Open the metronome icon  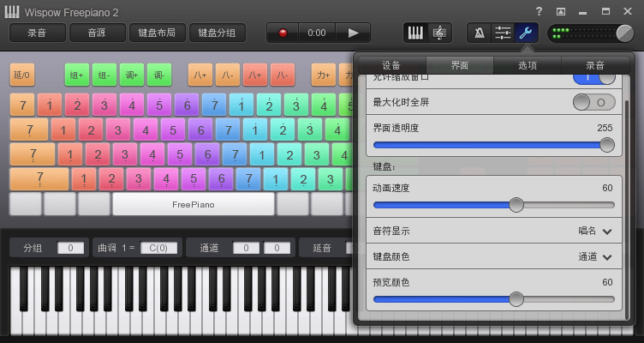tap(479, 33)
